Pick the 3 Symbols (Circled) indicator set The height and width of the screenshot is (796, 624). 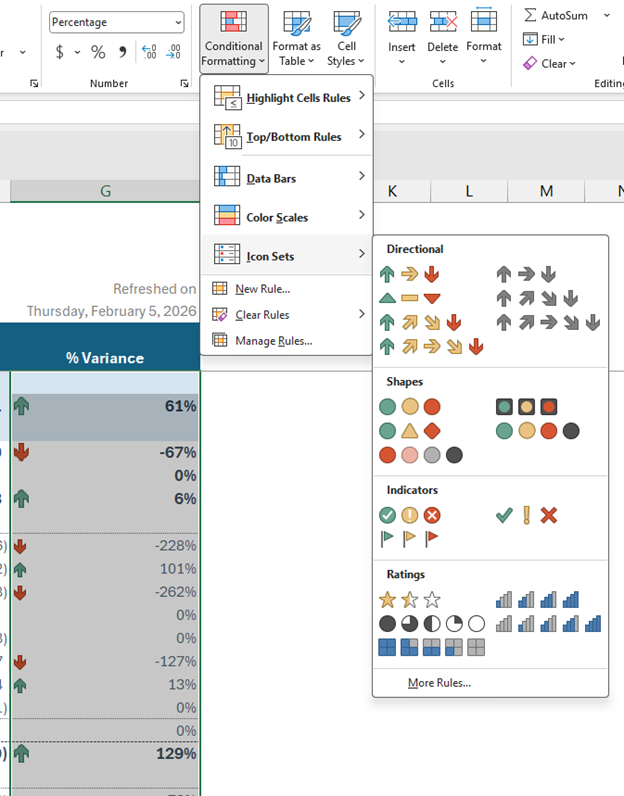[x=409, y=515]
